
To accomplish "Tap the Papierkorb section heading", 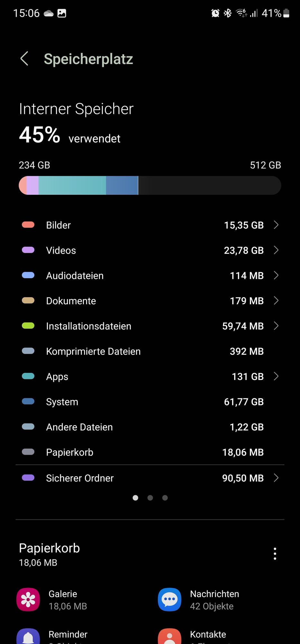I will pyautogui.click(x=50, y=548).
